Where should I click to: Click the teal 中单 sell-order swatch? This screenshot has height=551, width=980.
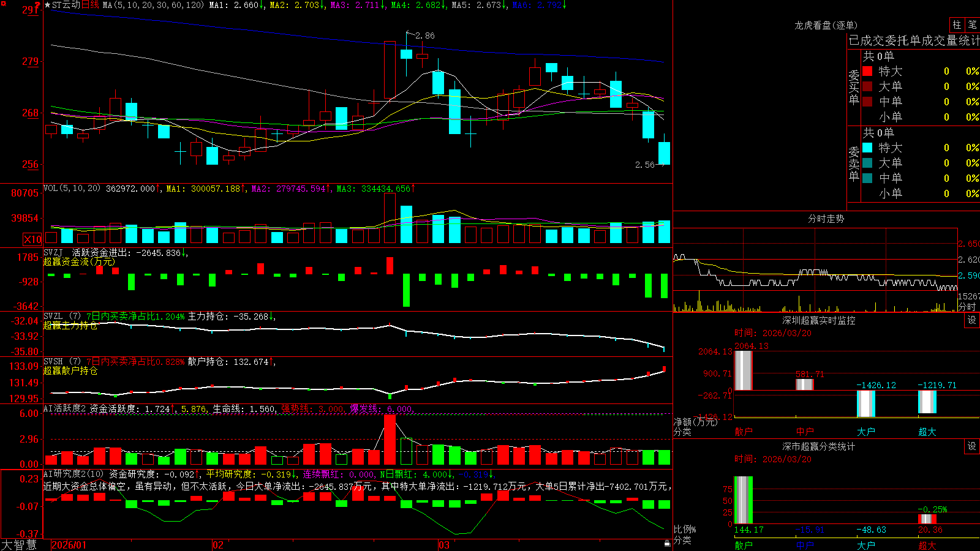click(867, 178)
